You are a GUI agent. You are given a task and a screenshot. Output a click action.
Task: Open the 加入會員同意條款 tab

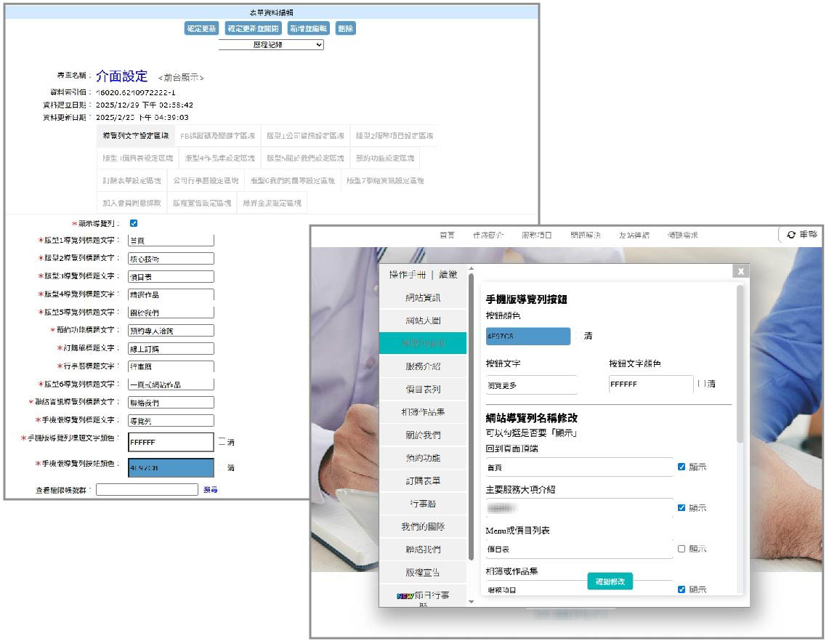pyautogui.click(x=132, y=203)
